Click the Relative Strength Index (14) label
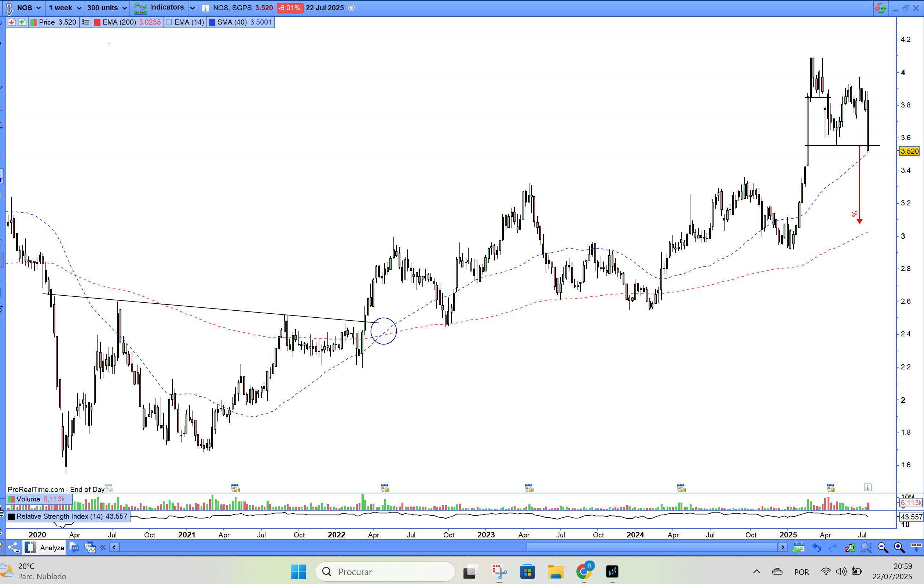 click(59, 517)
